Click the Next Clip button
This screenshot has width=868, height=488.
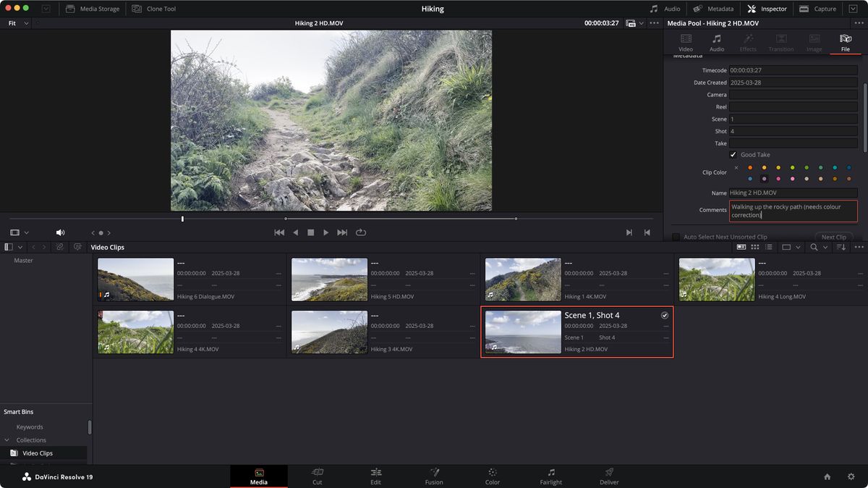[x=833, y=237]
